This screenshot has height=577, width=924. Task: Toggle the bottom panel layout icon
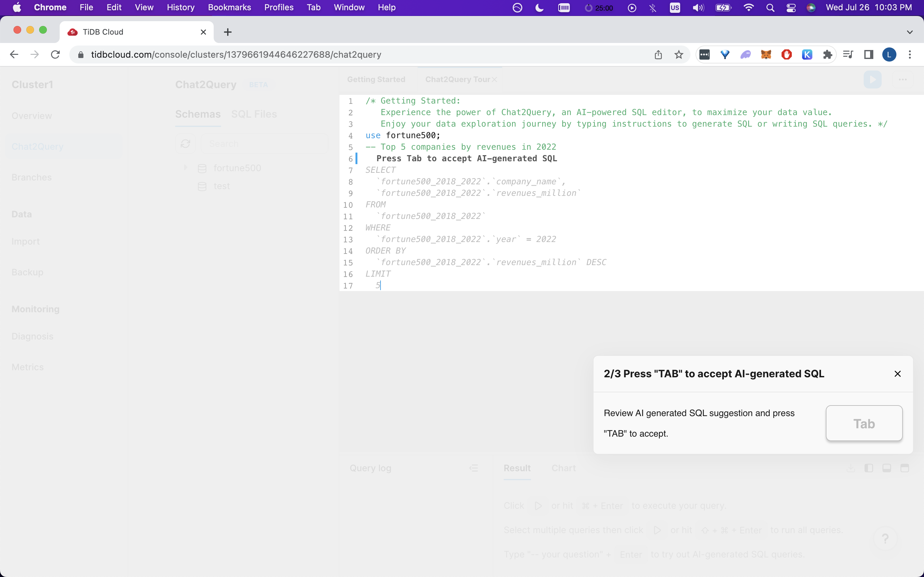tap(886, 468)
